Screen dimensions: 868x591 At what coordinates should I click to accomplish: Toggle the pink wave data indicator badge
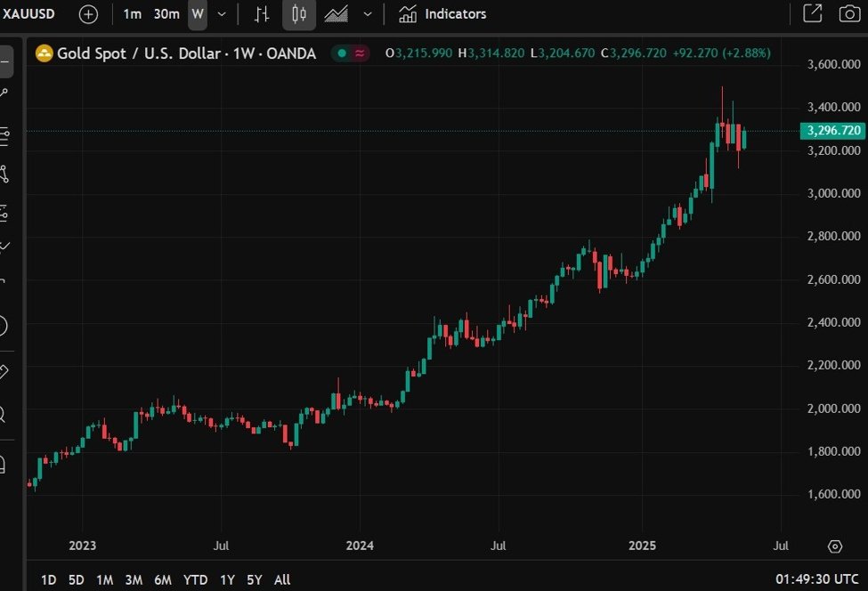click(x=360, y=53)
